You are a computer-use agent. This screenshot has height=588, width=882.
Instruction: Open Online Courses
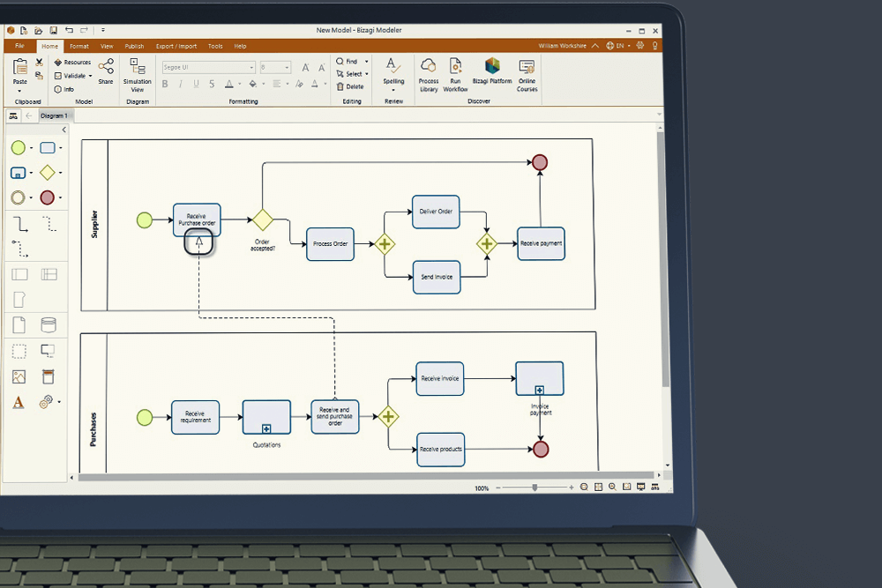pyautogui.click(x=527, y=75)
